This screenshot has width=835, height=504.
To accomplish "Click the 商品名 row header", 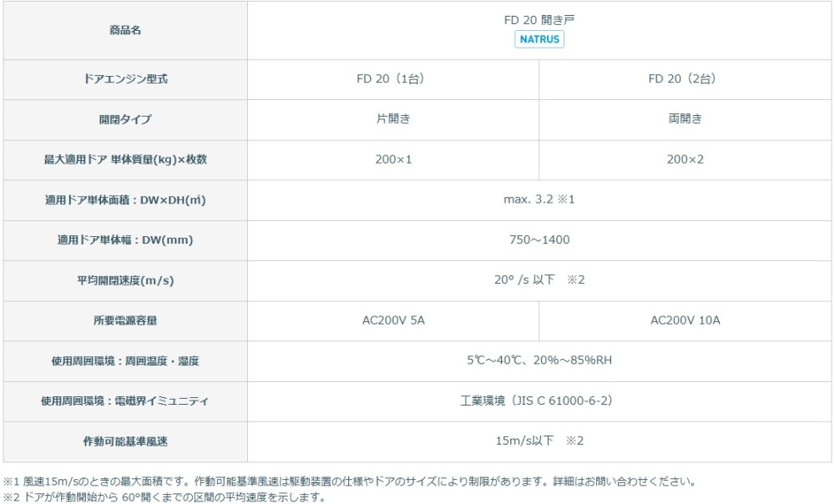I will [x=125, y=30].
